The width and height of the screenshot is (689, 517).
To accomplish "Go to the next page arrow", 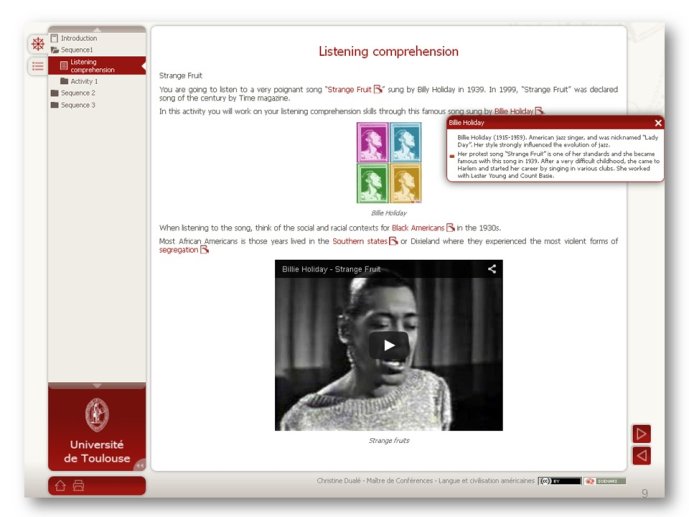I will tap(642, 434).
